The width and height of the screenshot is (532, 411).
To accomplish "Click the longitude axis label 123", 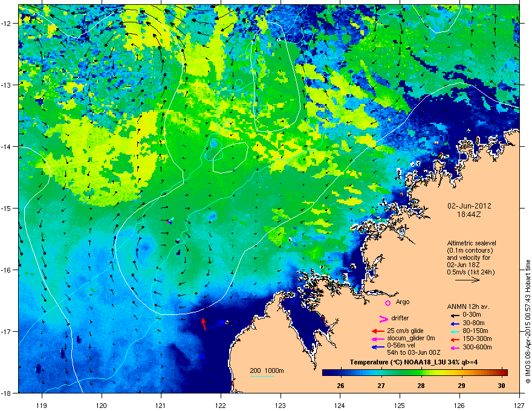I will click(281, 405).
